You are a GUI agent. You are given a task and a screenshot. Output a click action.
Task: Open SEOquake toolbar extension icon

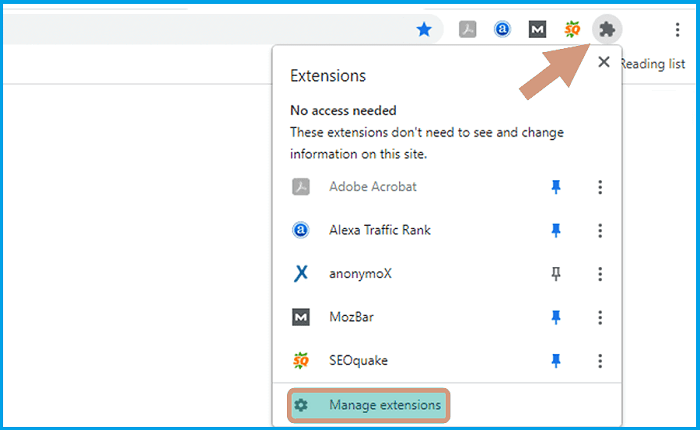pyautogui.click(x=572, y=29)
